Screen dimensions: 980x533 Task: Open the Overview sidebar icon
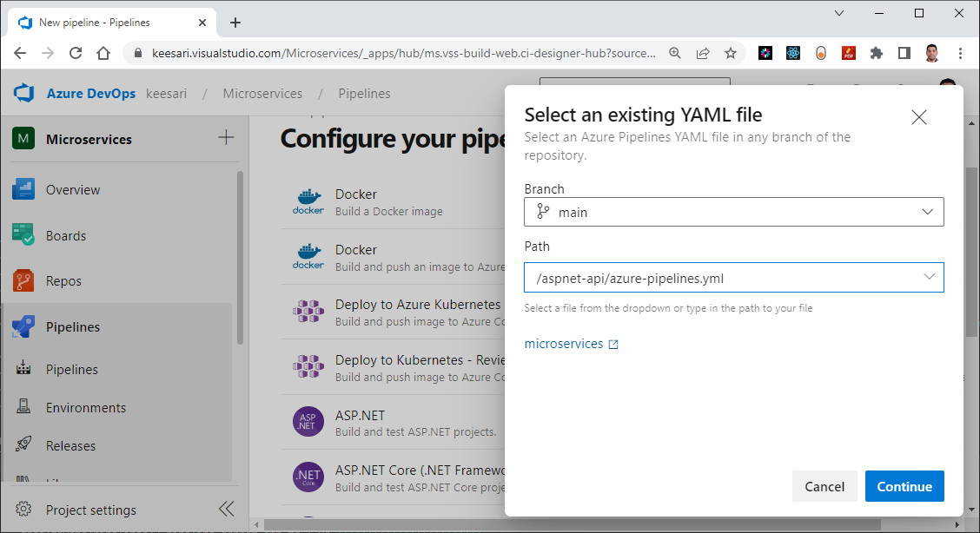[23, 189]
